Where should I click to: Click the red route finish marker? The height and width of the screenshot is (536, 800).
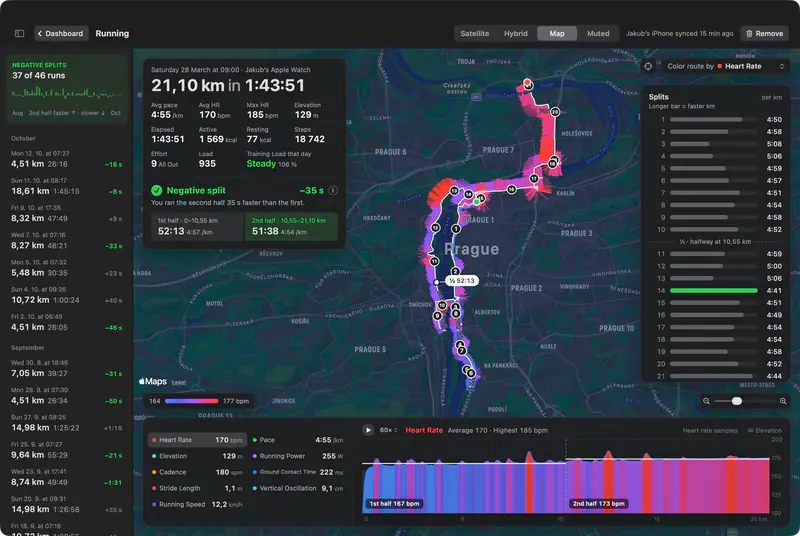point(527,82)
